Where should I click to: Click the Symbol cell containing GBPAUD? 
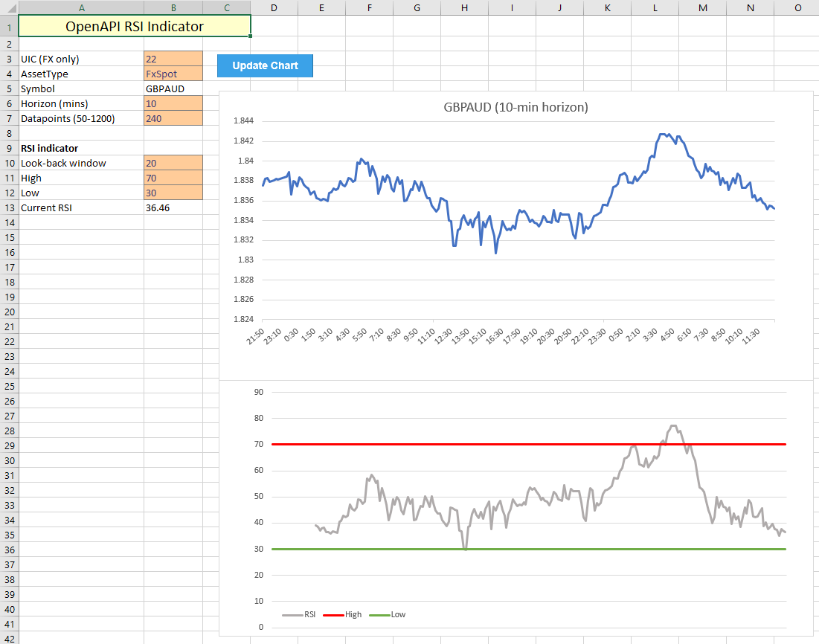pos(173,88)
